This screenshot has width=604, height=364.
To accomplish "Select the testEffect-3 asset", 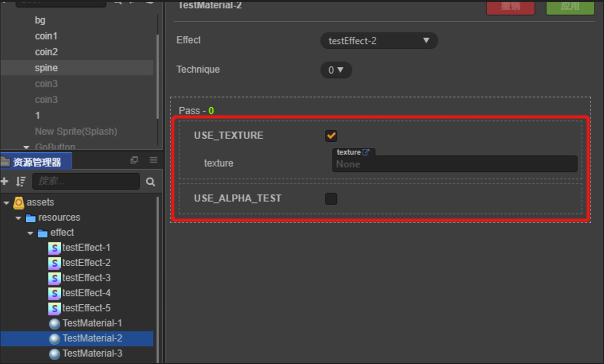I will [x=86, y=278].
